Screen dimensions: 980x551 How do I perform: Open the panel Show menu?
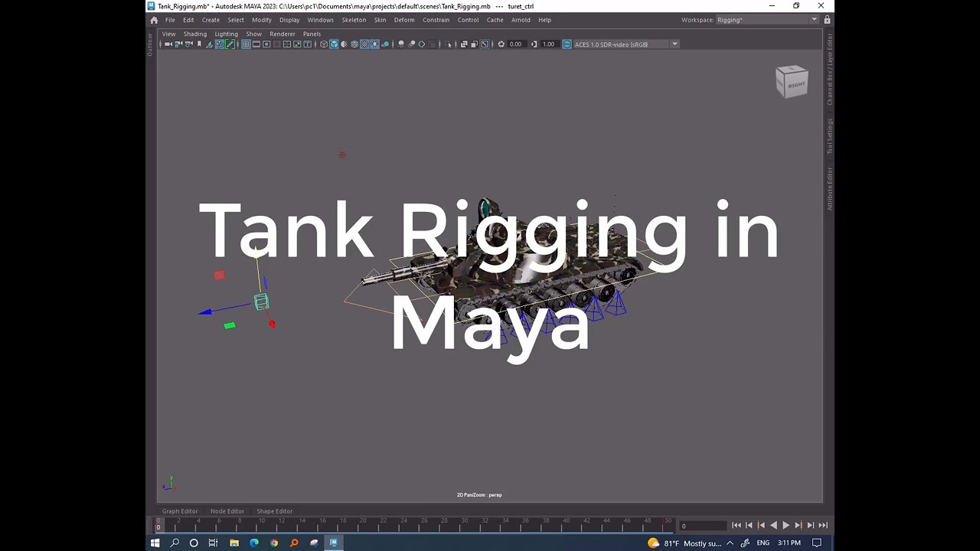tap(253, 34)
